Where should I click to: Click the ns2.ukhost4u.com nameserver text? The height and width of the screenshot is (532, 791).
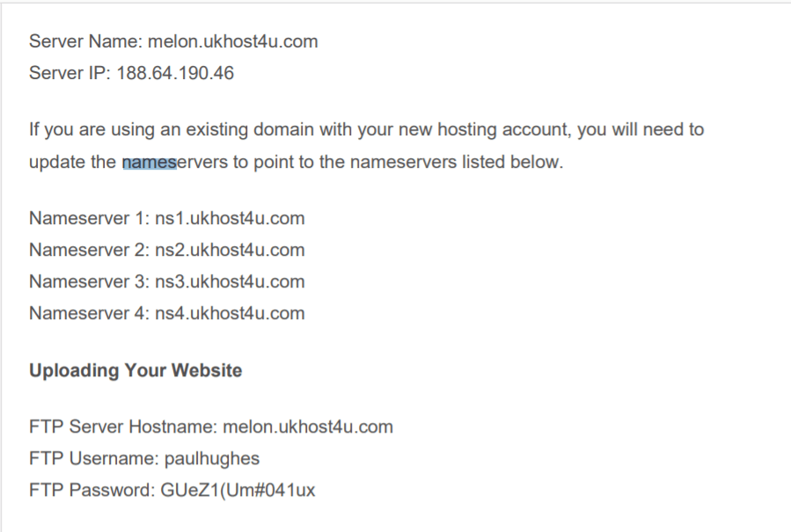(x=230, y=250)
